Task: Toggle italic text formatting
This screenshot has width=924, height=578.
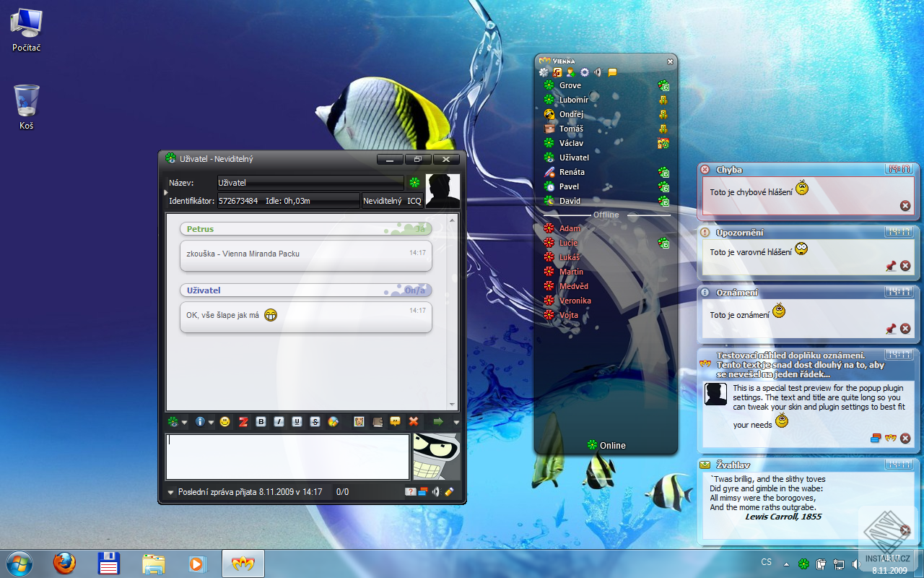Action: click(x=279, y=422)
